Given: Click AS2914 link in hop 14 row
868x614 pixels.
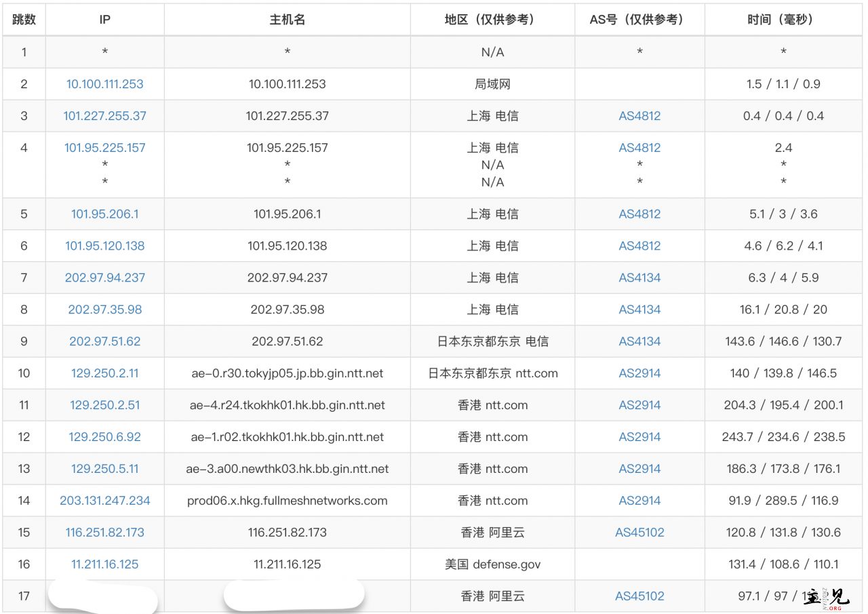Looking at the screenshot, I should [639, 501].
